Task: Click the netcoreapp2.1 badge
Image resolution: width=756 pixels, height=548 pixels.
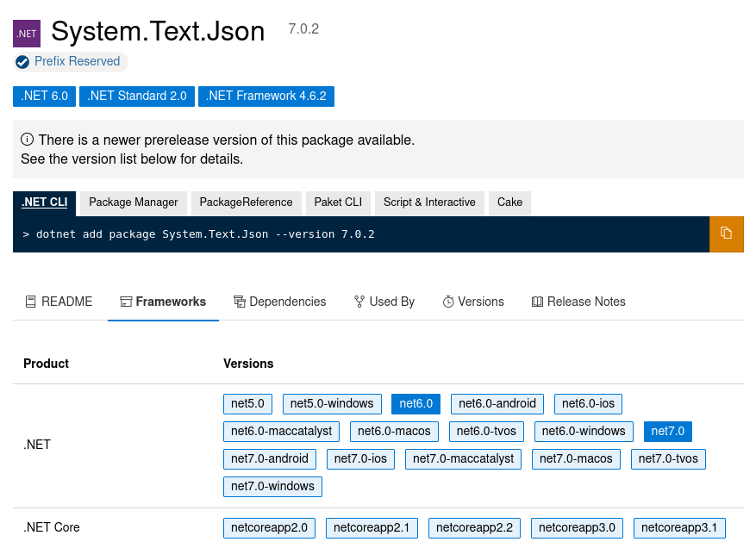Action: click(372, 528)
